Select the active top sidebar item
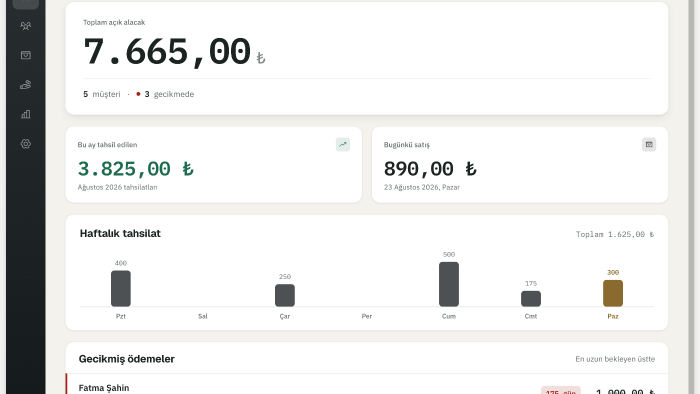The height and width of the screenshot is (394, 700). pos(25,4)
